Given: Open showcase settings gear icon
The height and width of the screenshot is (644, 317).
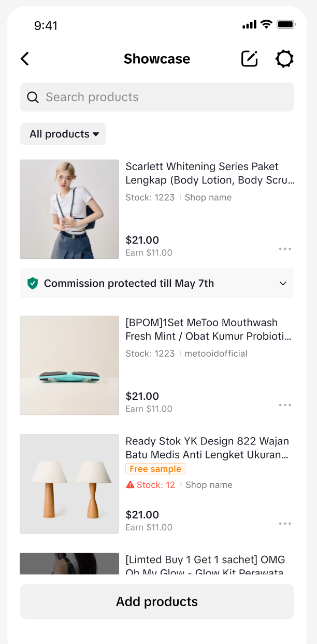Looking at the screenshot, I should (284, 59).
